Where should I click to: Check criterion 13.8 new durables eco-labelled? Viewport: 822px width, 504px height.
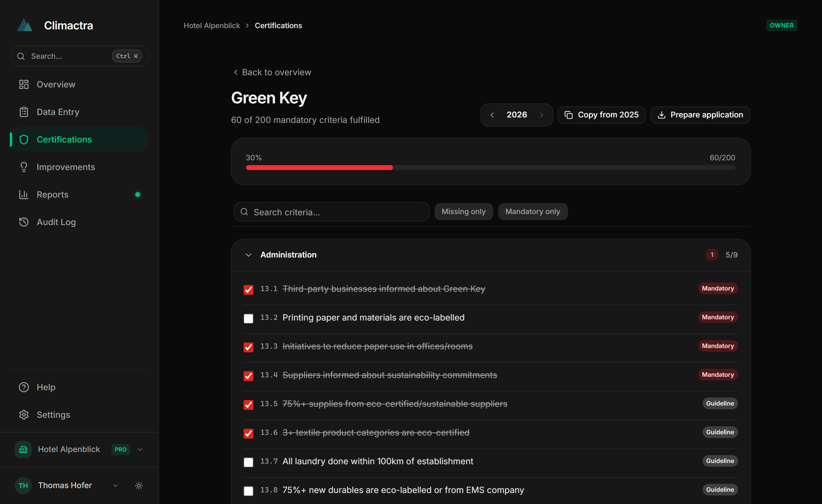point(248,491)
